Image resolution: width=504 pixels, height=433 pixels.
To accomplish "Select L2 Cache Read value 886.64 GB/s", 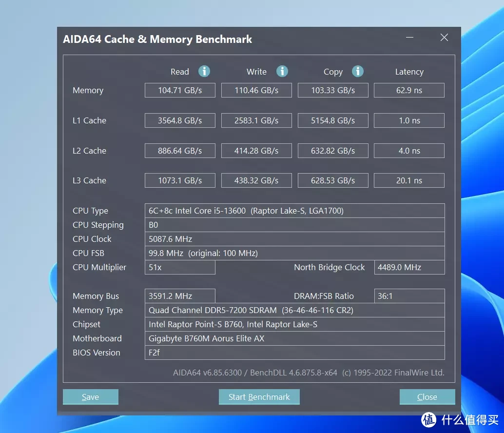I will [180, 151].
